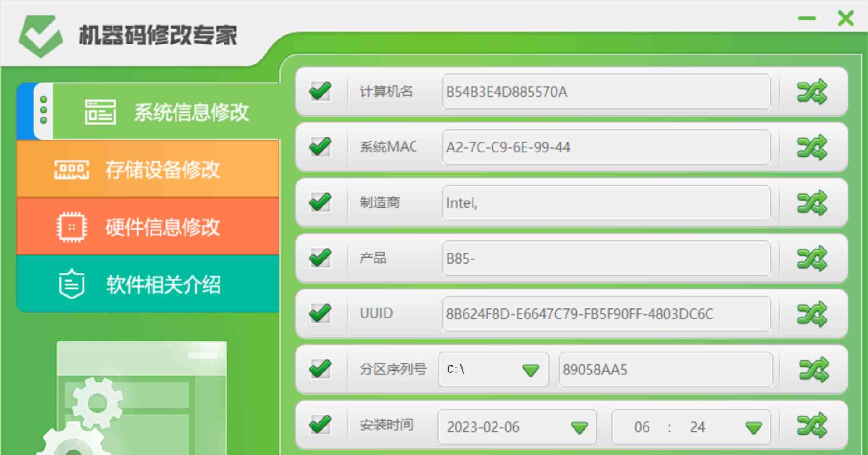Click the 系统信息修改 window icon
The width and height of the screenshot is (868, 455).
tap(100, 112)
